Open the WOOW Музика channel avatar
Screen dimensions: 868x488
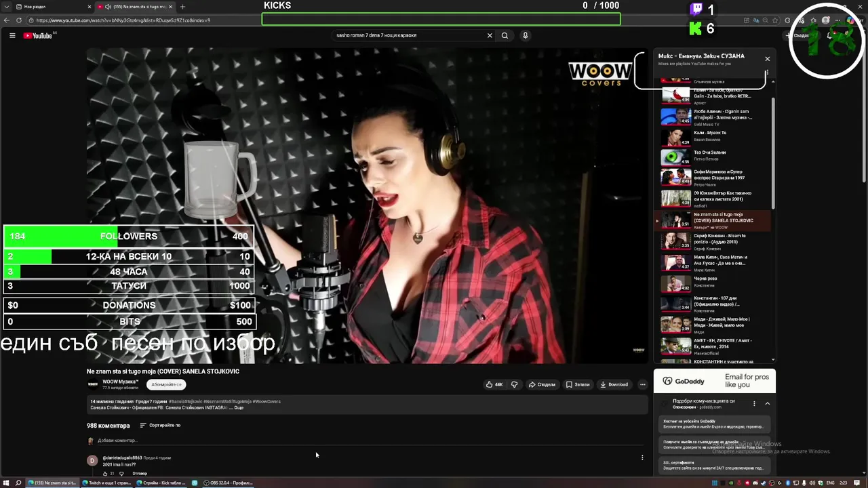(x=92, y=384)
